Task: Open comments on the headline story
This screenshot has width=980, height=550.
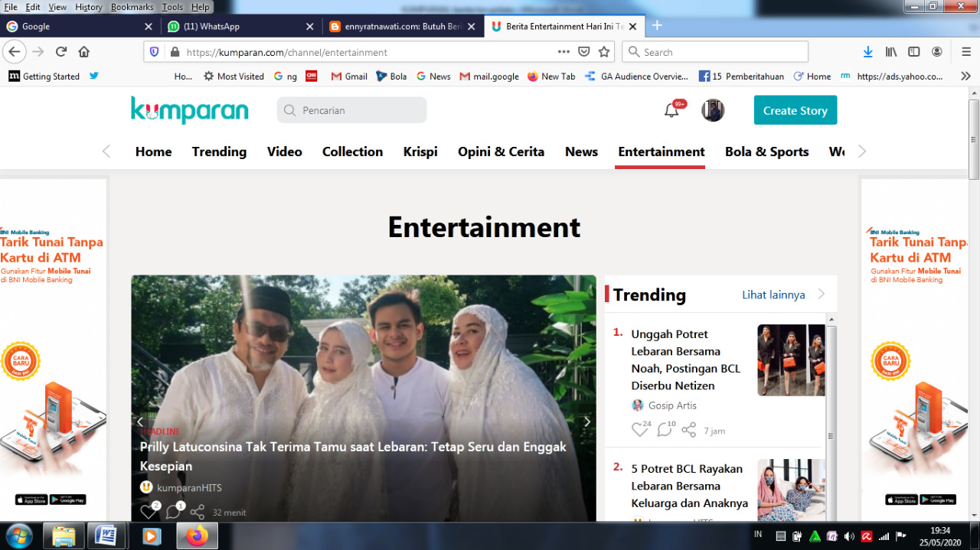Action: coord(173,511)
